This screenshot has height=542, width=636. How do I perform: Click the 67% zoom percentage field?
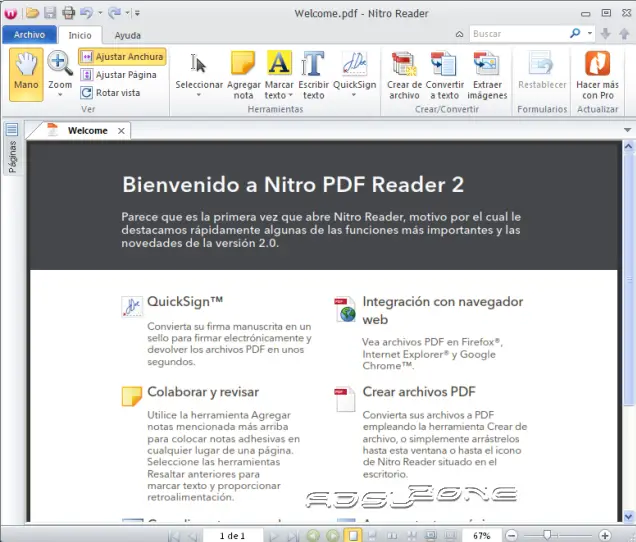pos(482,536)
